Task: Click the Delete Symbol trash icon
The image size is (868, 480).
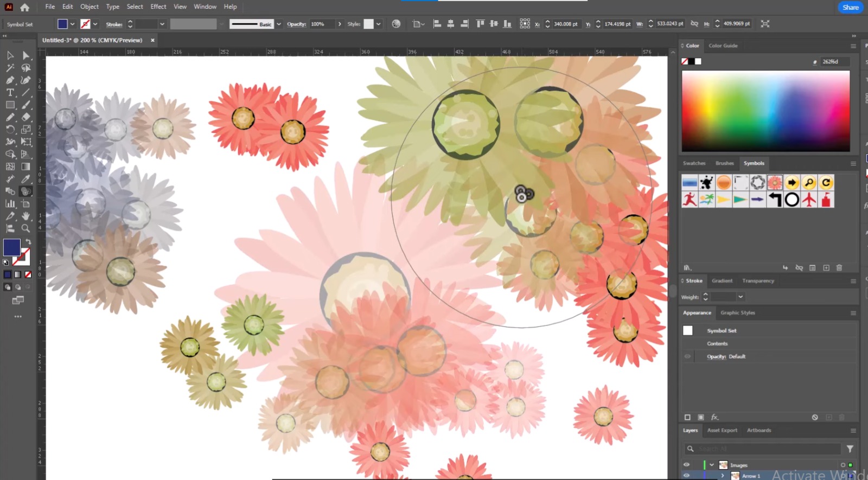Action: [x=839, y=267]
